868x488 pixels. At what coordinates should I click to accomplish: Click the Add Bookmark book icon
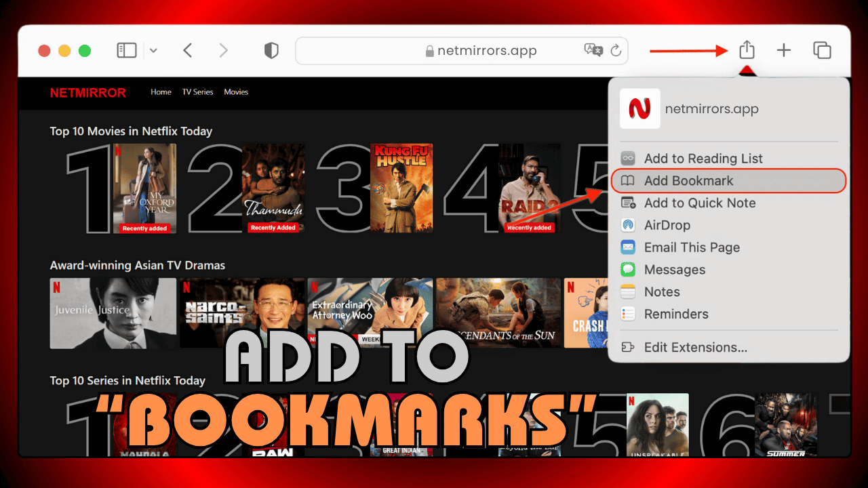(628, 181)
